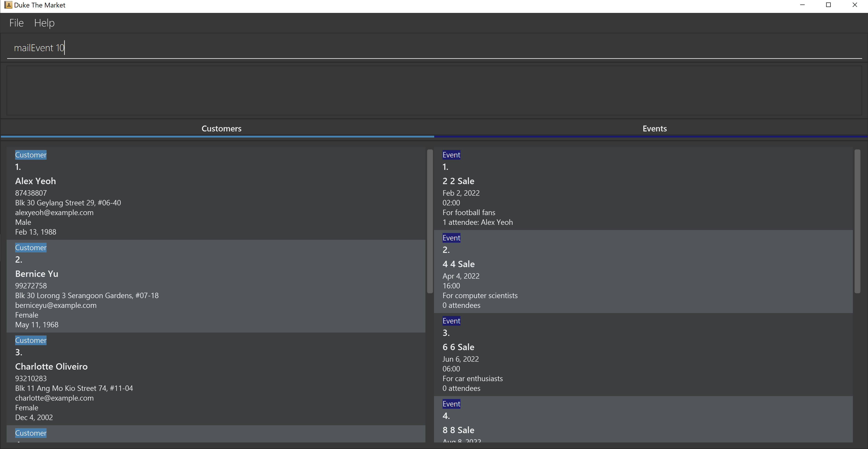
Task: Switch to the Events tab header
Action: pyautogui.click(x=654, y=128)
